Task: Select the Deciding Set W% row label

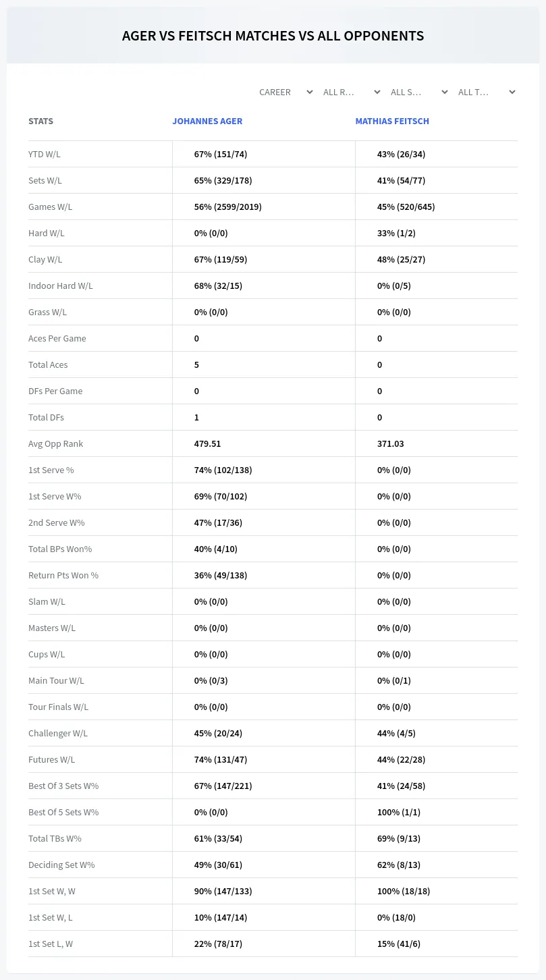Action: (61, 865)
